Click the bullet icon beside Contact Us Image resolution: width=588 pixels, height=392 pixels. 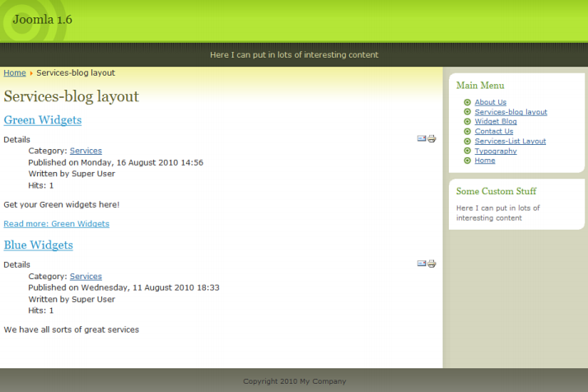click(x=468, y=131)
